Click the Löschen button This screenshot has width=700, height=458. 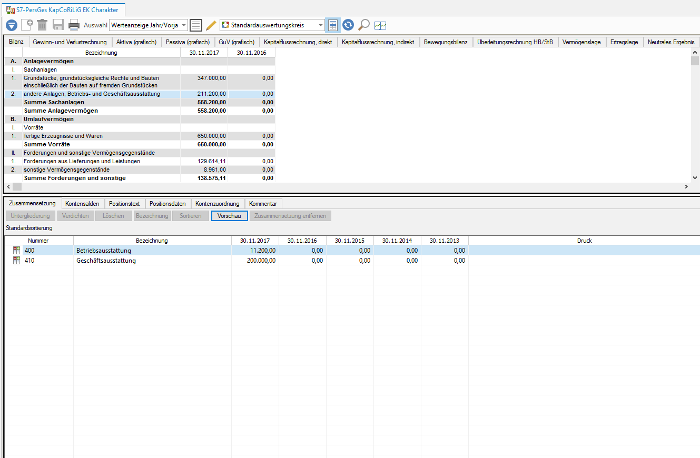(113, 216)
